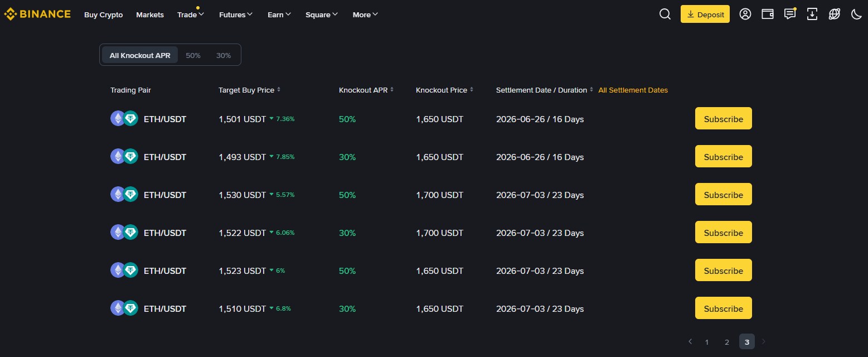
Task: Expand the Earn dropdown menu
Action: (x=279, y=15)
